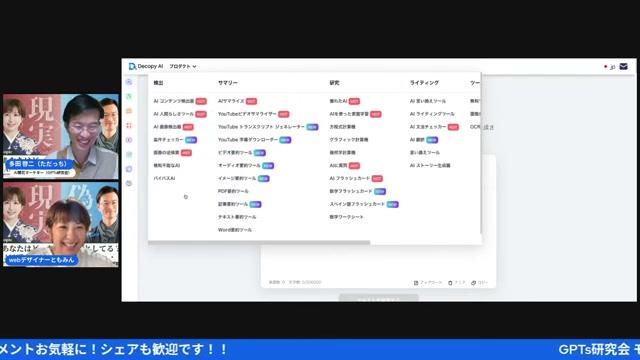The height and width of the screenshot is (360, 640).
Task: Click the OCR entry in rightmost column
Action: tap(475, 127)
